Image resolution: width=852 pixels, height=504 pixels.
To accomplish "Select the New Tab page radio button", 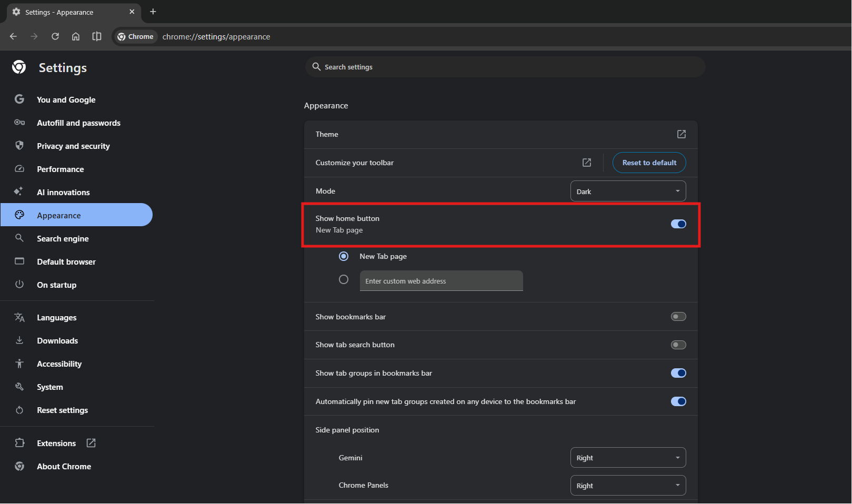I will pos(344,256).
